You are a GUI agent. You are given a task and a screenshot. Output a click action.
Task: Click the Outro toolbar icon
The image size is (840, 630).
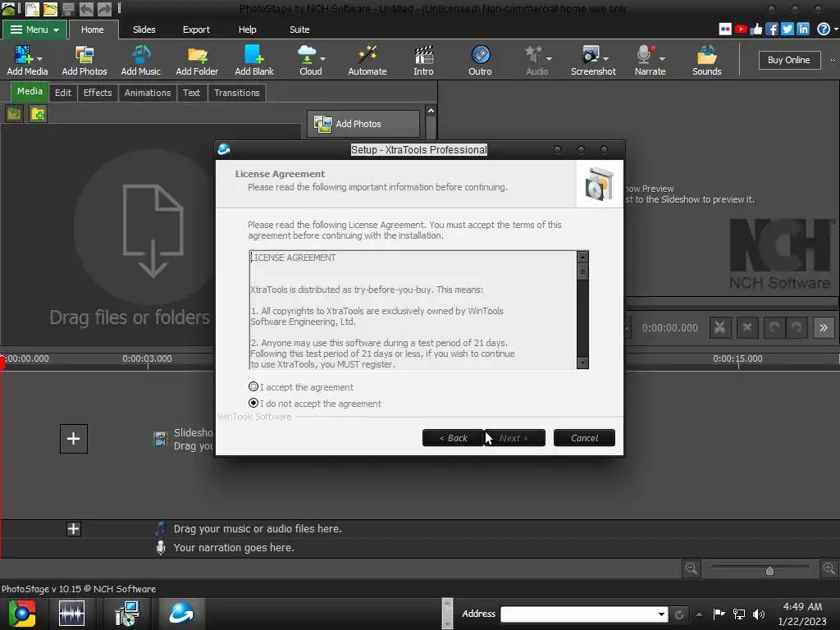pos(480,55)
